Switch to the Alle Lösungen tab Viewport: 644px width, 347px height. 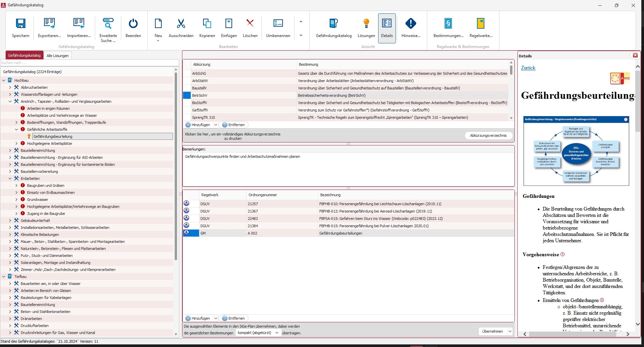(x=57, y=56)
